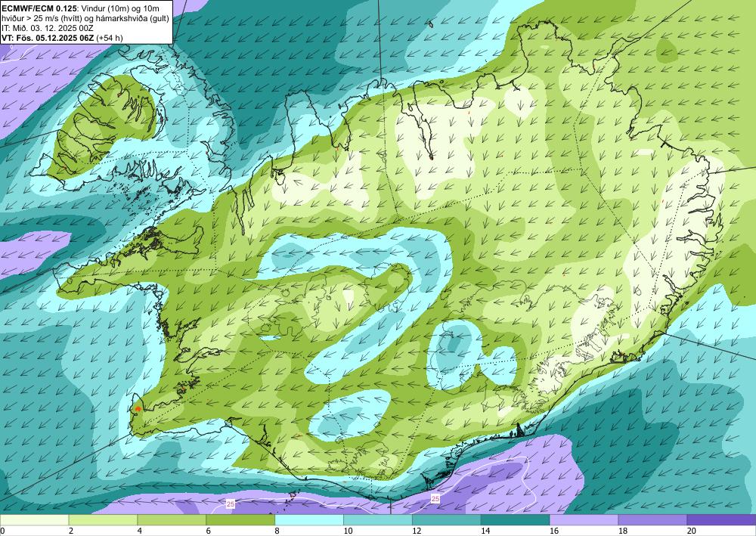The width and height of the screenshot is (756, 536).
Task: Select the dark violet above-20 m/s legend swatch
Action: [x=721, y=519]
